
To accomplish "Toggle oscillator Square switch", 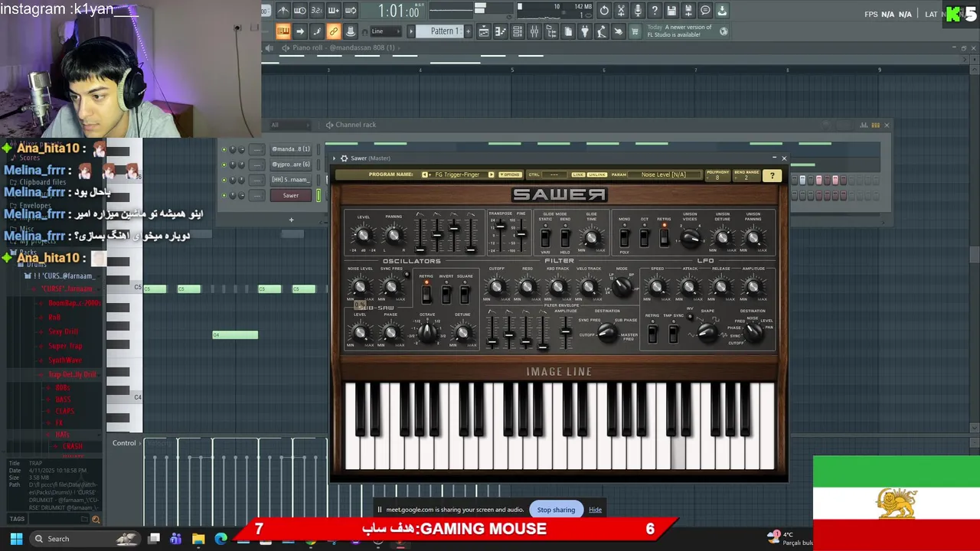I will pyautogui.click(x=465, y=295).
